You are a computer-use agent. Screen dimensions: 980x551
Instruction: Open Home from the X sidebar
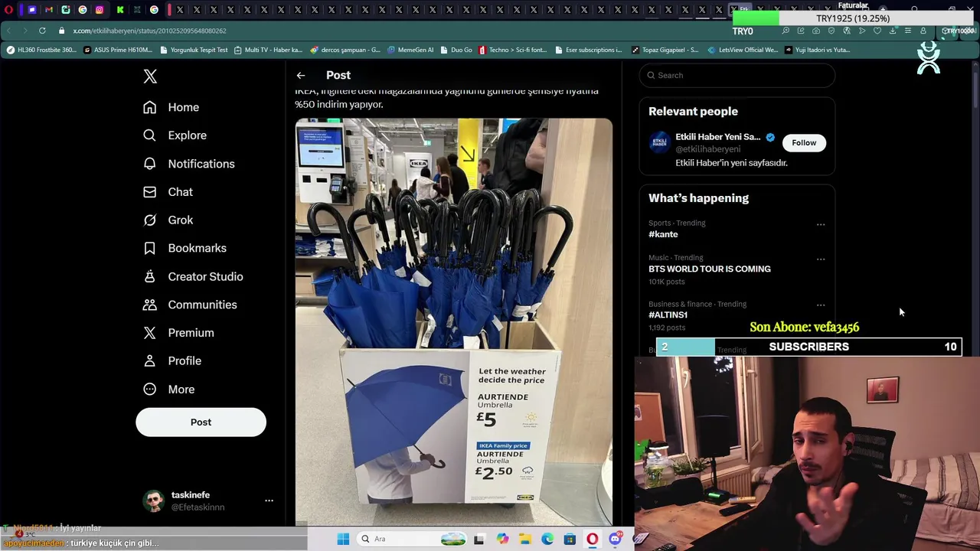(x=171, y=107)
